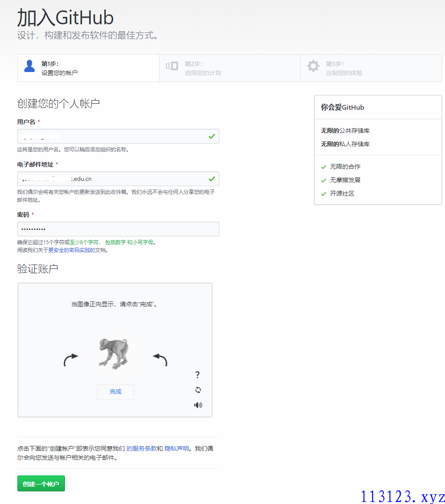Select the 第3步 定制您的体验 step

(x=371, y=68)
